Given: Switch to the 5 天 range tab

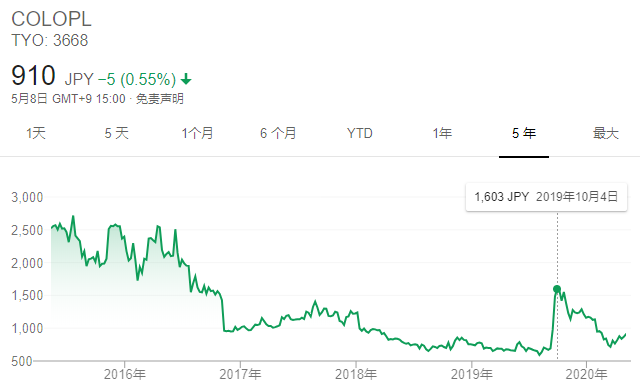Looking at the screenshot, I should 116,133.
